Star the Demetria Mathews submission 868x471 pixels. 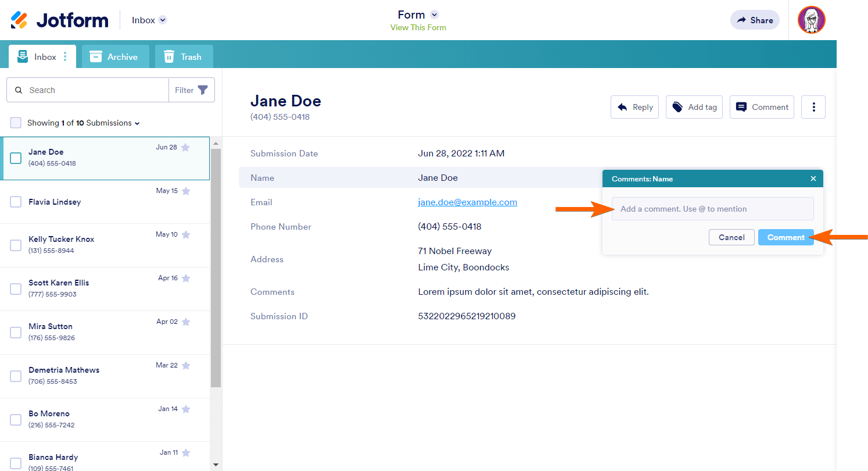pos(186,365)
